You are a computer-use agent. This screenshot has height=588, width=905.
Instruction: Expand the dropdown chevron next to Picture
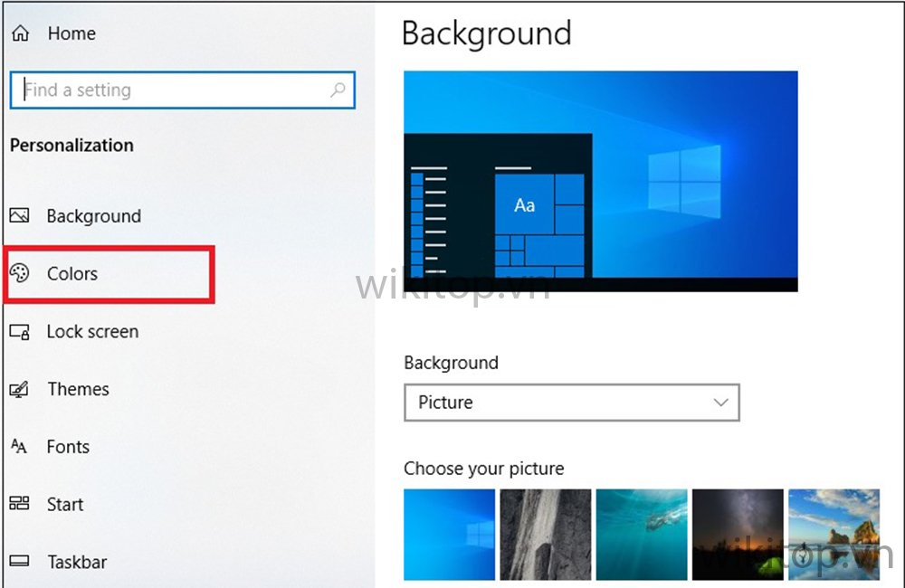[720, 403]
